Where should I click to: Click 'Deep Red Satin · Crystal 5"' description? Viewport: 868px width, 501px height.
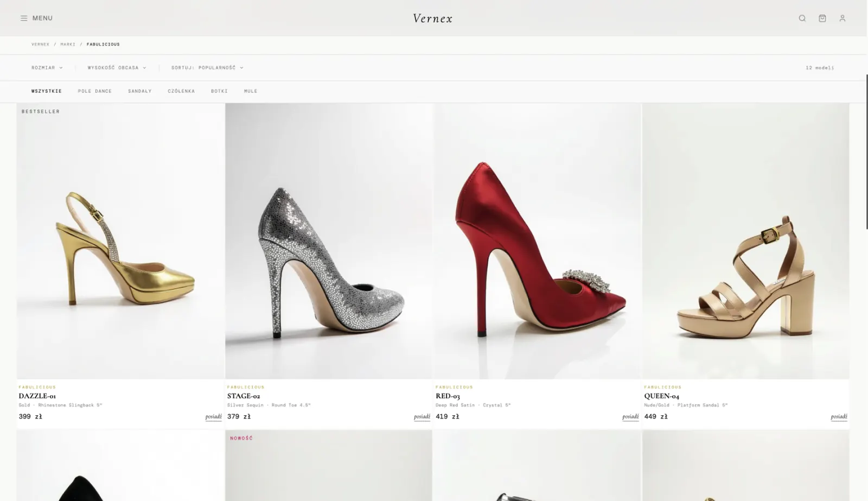[473, 405]
